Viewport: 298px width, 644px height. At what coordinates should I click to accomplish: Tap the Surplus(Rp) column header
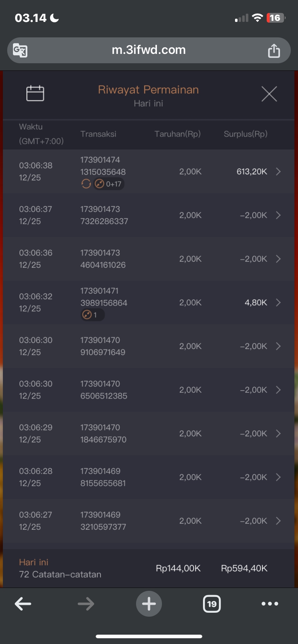tap(245, 134)
